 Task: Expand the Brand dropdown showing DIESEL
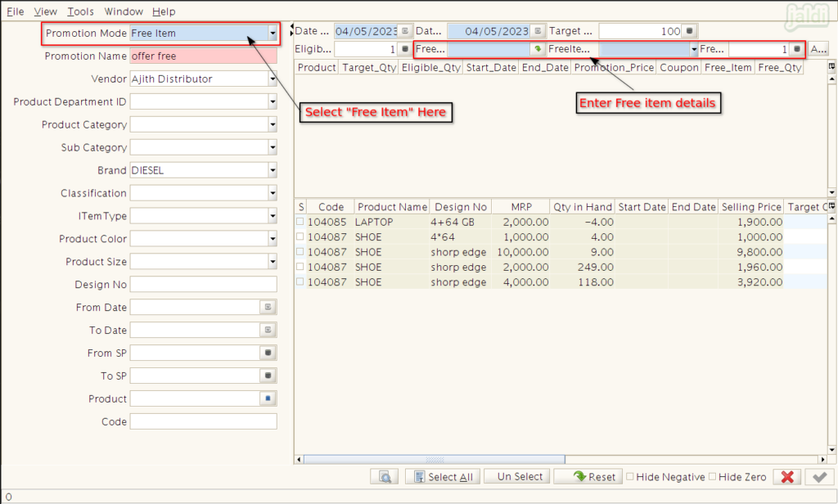pyautogui.click(x=273, y=170)
